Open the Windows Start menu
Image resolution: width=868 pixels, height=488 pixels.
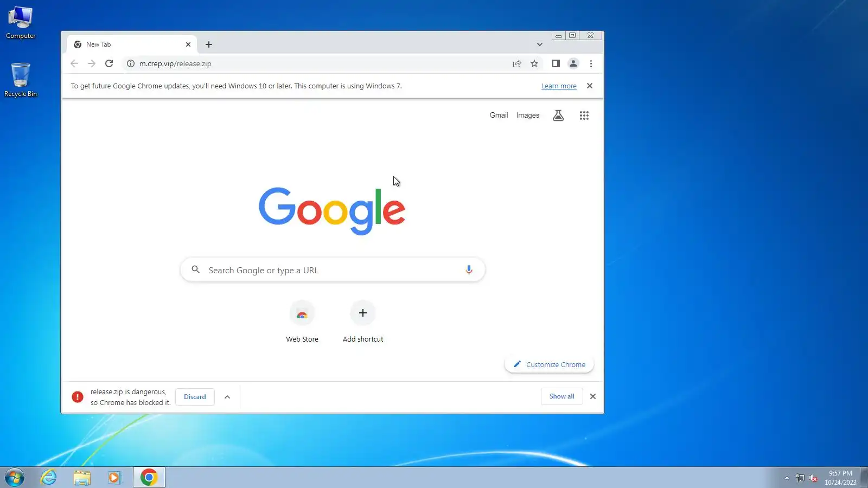[15, 477]
